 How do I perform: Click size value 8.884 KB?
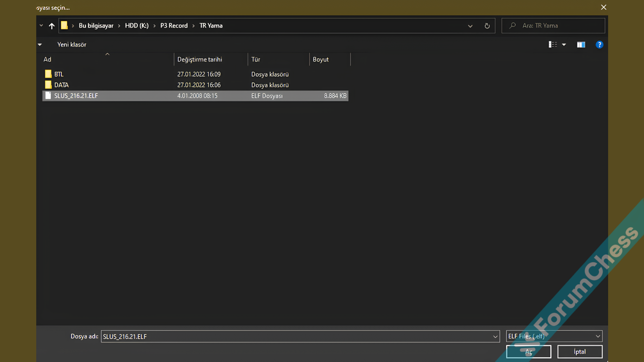pyautogui.click(x=335, y=96)
